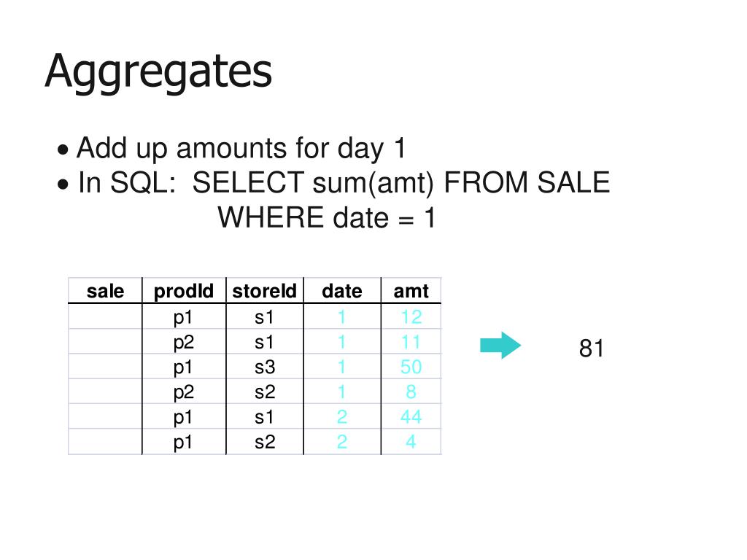Click the 'sale' column header
Screen dimensions: 747x560
(105, 291)
